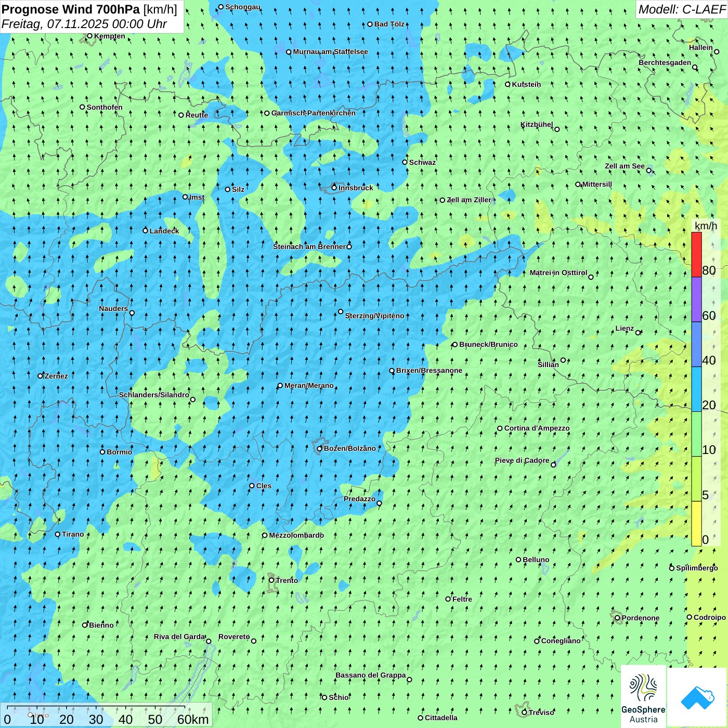Viewport: 728px width, 728px height.
Task: Click the blue mountain-cloud logo
Action: click(697, 697)
